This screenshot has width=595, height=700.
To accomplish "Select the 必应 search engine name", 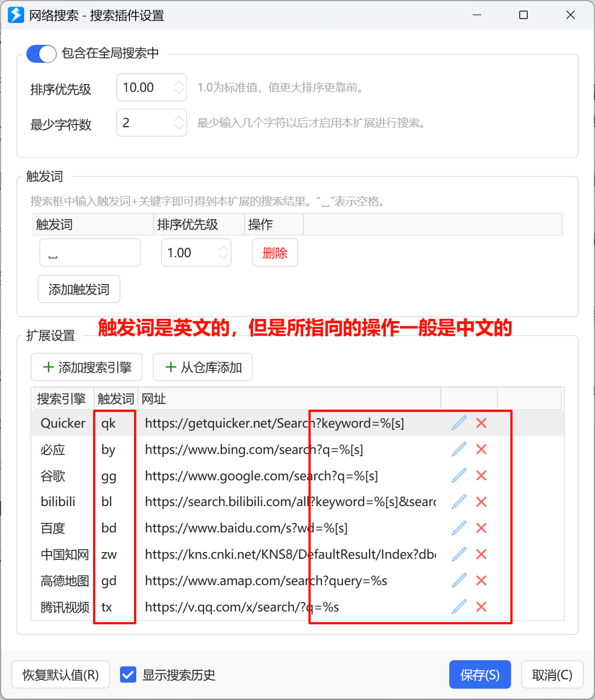I will click(x=53, y=449).
